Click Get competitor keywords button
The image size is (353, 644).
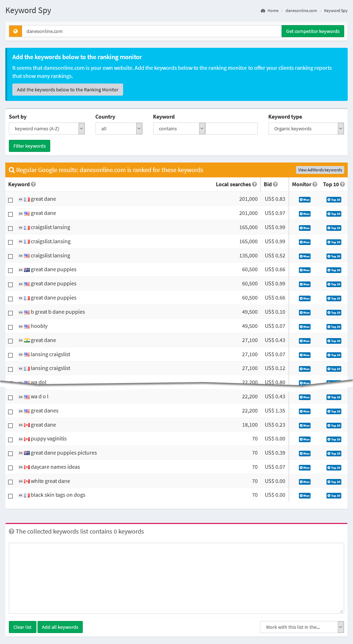[313, 31]
